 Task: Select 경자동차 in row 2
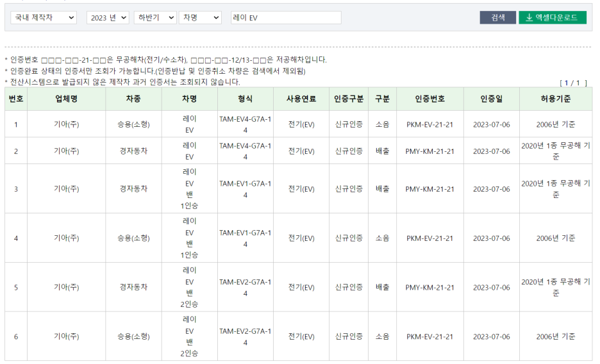coord(133,151)
